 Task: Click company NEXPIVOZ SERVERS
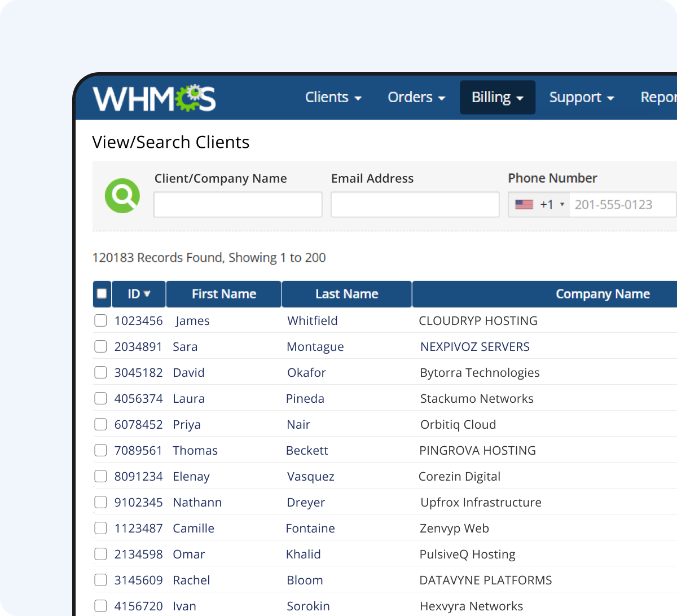click(x=475, y=346)
